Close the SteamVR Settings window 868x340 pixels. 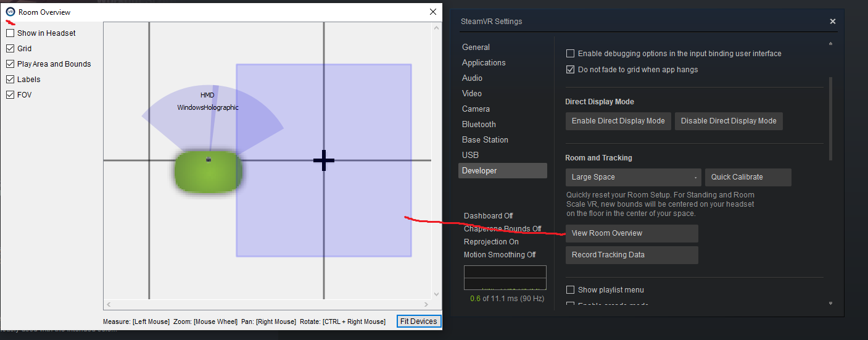coord(832,22)
